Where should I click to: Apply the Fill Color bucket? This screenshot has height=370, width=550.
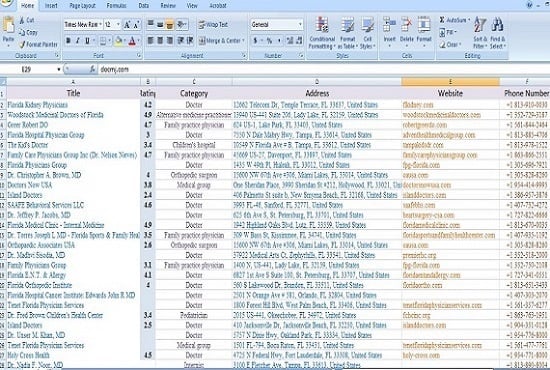(119, 41)
